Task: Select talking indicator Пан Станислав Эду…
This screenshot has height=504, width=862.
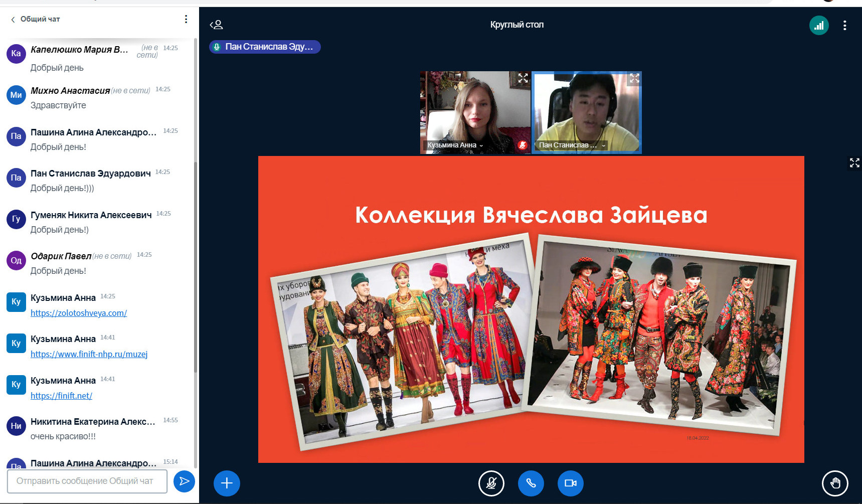Action: coord(265,47)
